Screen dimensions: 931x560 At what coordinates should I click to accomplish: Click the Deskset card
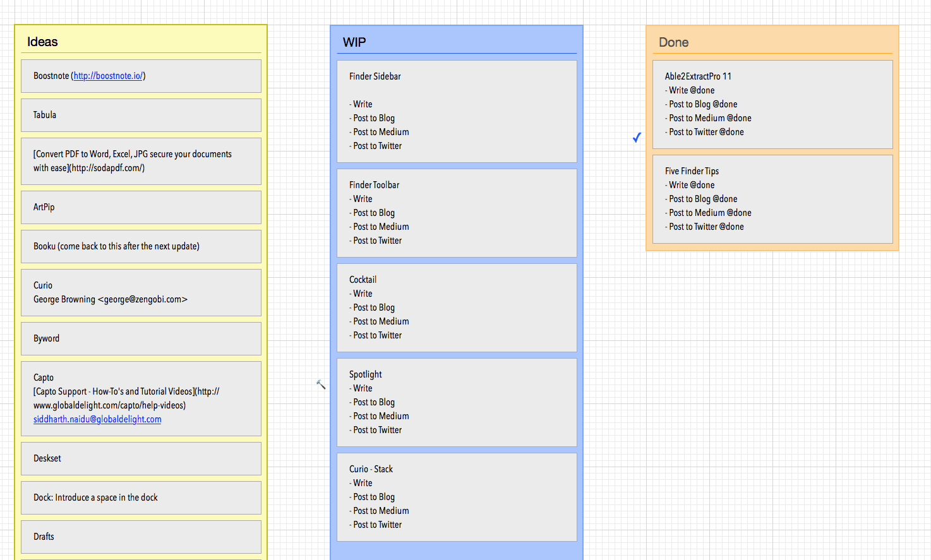pyautogui.click(x=141, y=458)
